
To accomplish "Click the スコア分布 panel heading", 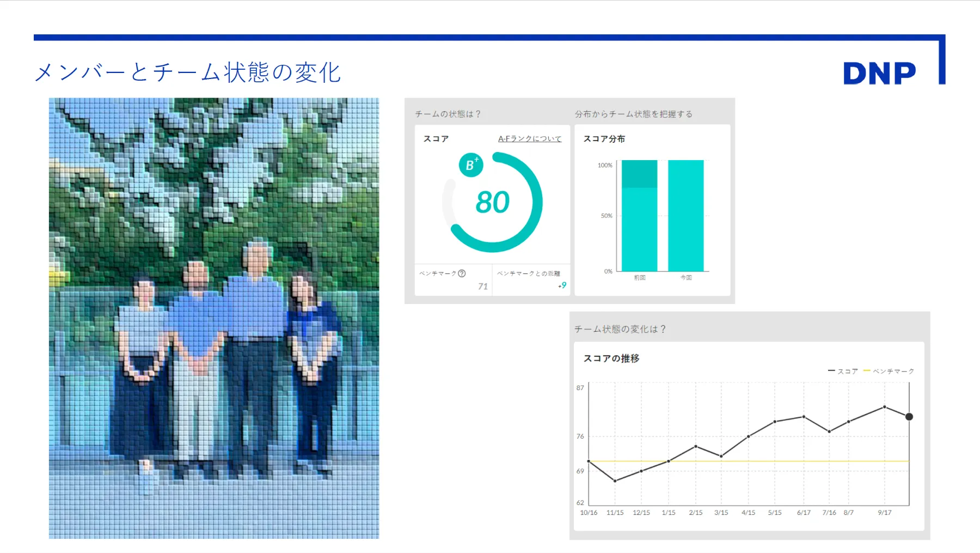I will tap(604, 139).
